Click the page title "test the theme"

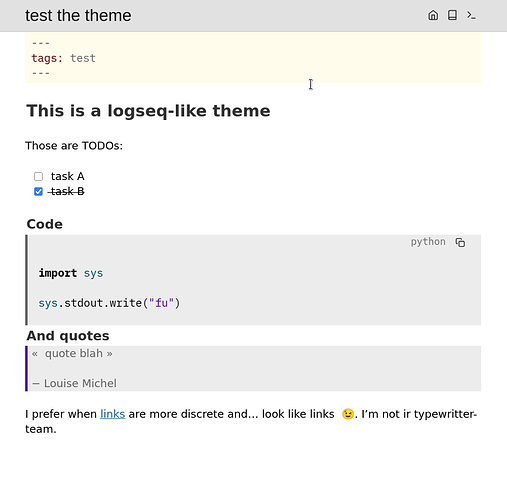(78, 16)
